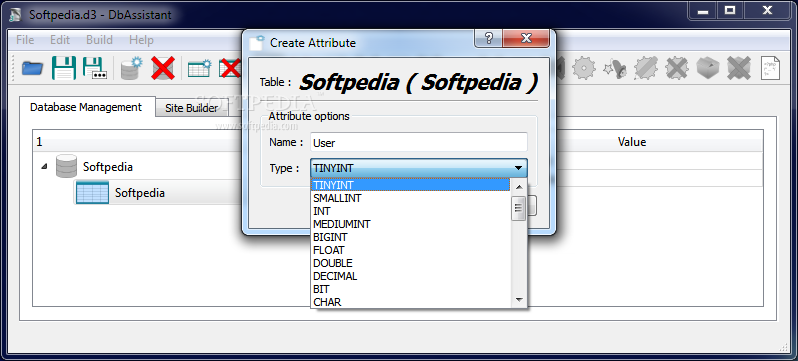
Task: Choose TINYINT from the type list
Action: point(410,185)
